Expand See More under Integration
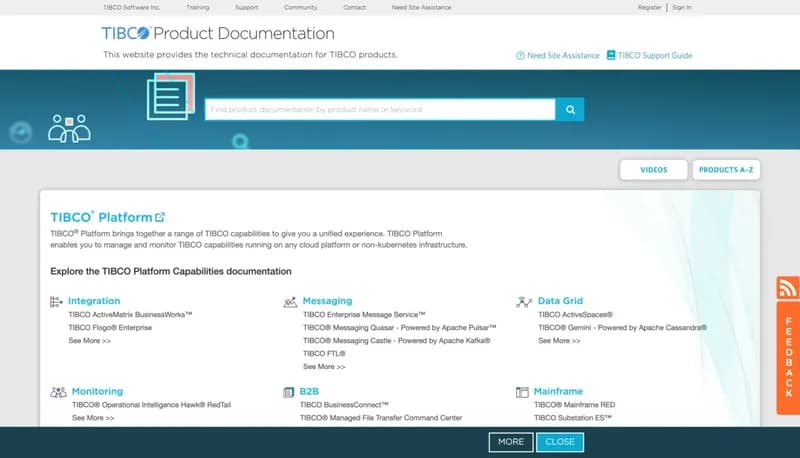Image resolution: width=800 pixels, height=458 pixels. [89, 341]
